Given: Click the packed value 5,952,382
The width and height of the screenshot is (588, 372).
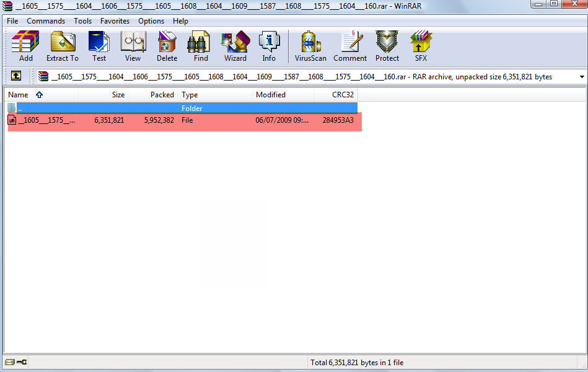Looking at the screenshot, I should point(159,120).
